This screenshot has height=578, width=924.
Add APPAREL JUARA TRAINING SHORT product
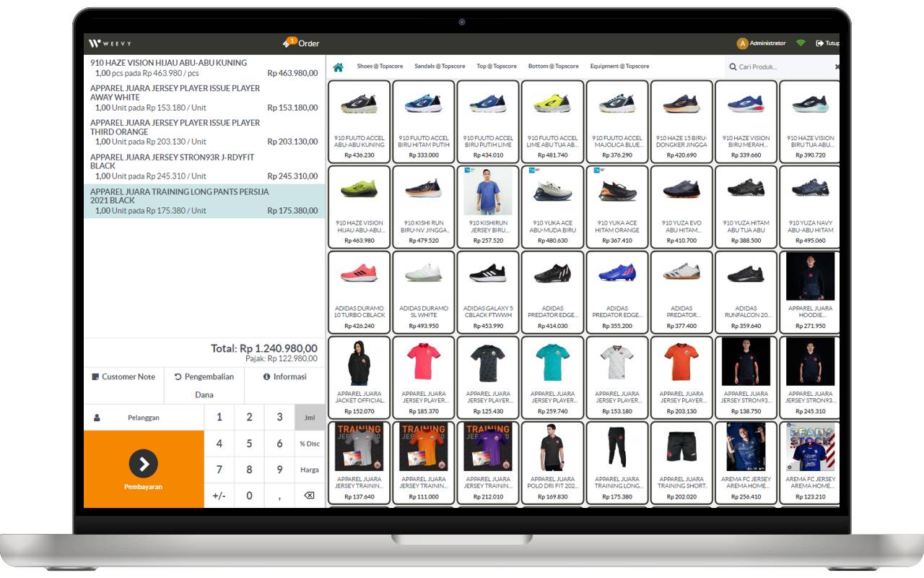tap(681, 462)
